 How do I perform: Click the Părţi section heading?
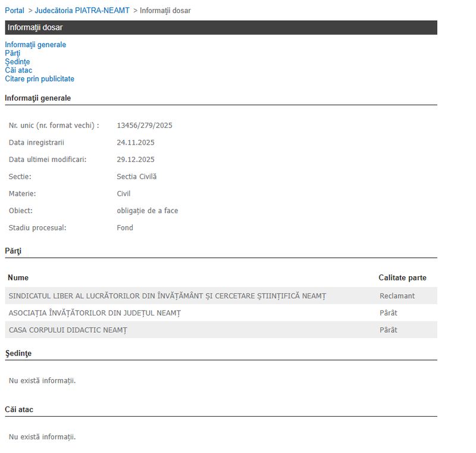click(x=13, y=251)
